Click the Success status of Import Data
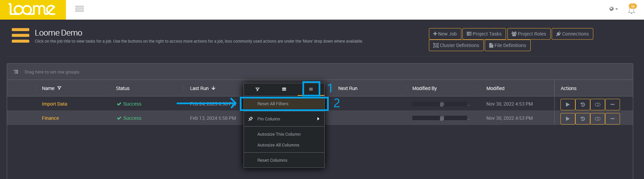644x179 pixels. click(x=129, y=104)
